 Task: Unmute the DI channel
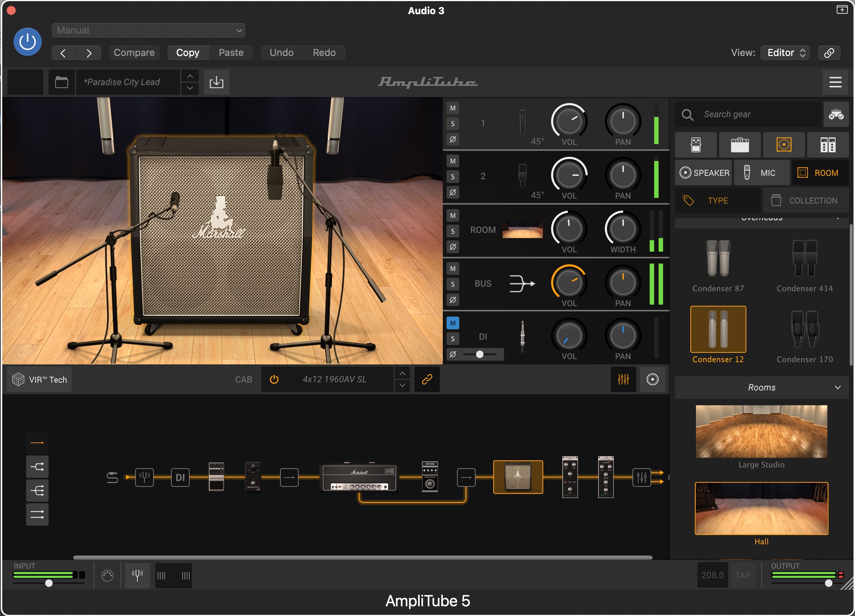click(x=453, y=323)
